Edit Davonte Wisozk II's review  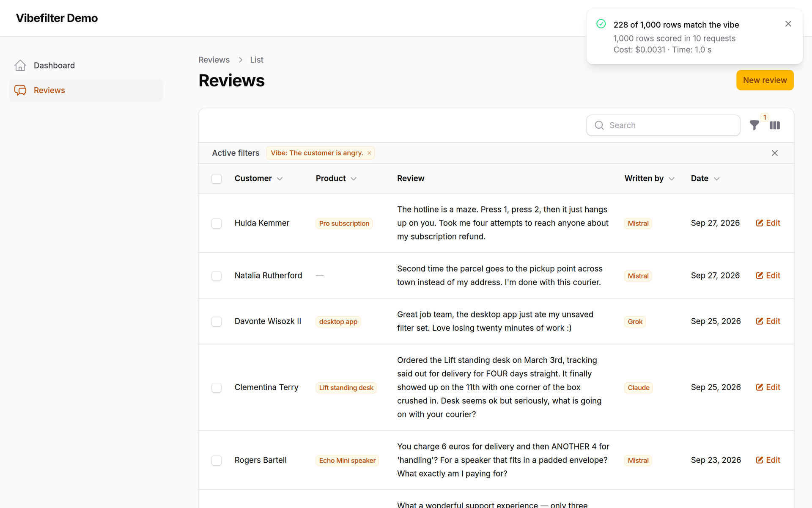(x=768, y=321)
